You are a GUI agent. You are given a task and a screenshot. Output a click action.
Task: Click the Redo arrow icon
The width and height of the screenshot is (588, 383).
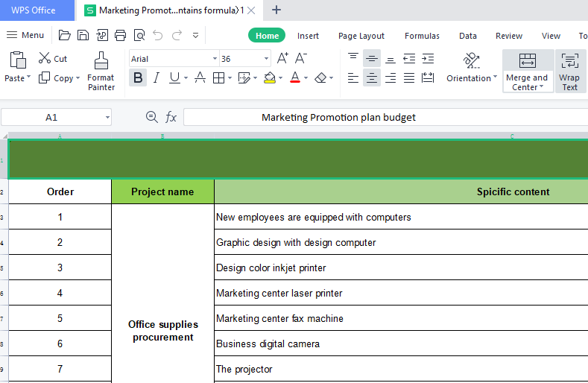click(177, 35)
